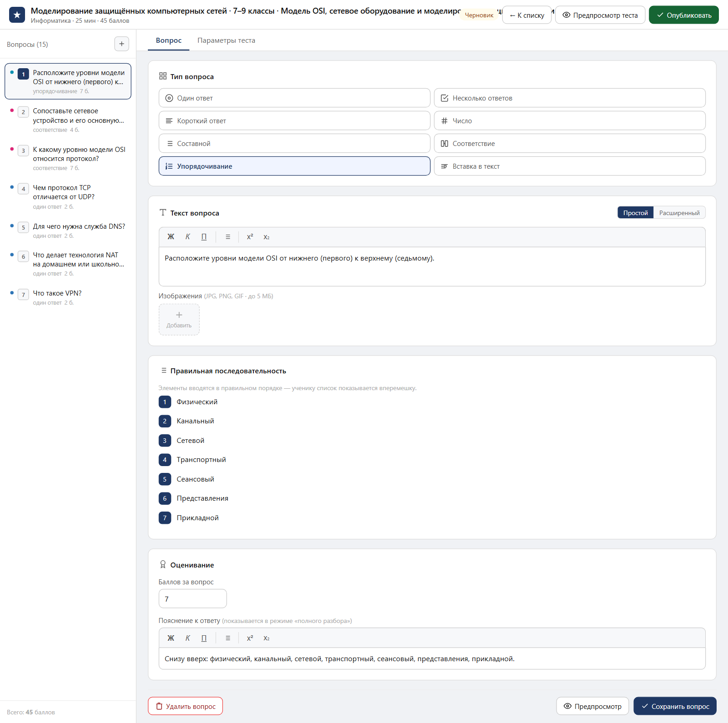
Task: Select sequence item 'Физический'
Action: tap(197, 402)
